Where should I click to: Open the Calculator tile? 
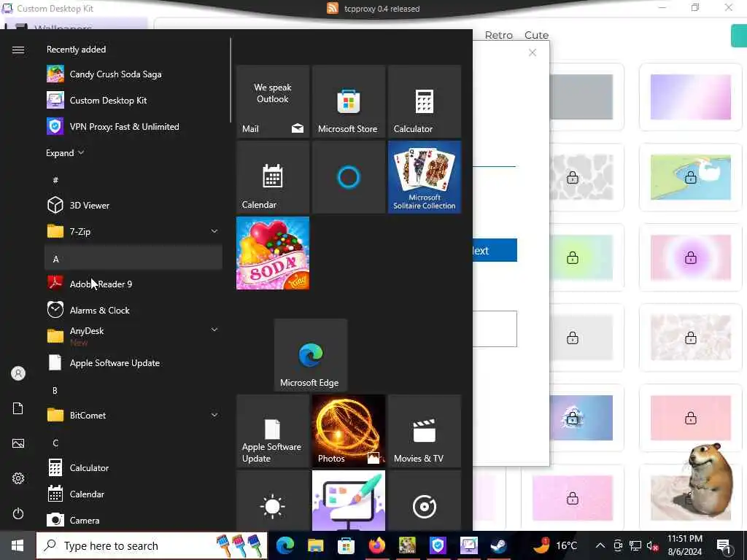pos(424,101)
